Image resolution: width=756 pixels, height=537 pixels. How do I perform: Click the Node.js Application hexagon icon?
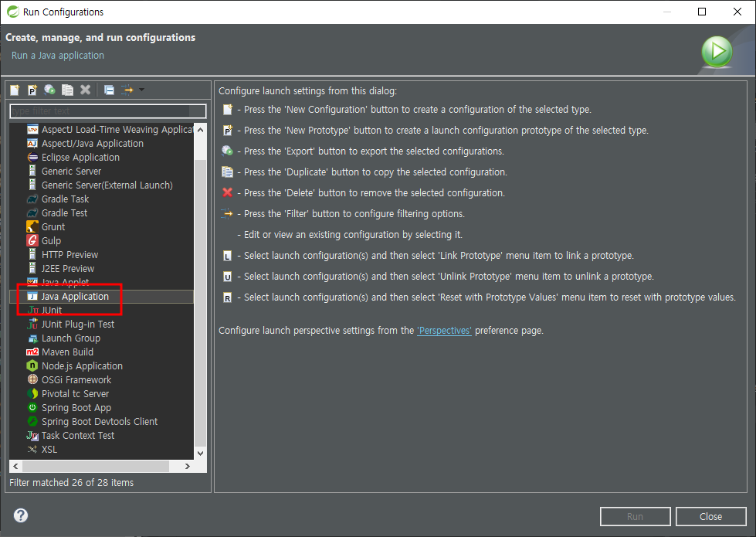[32, 365]
